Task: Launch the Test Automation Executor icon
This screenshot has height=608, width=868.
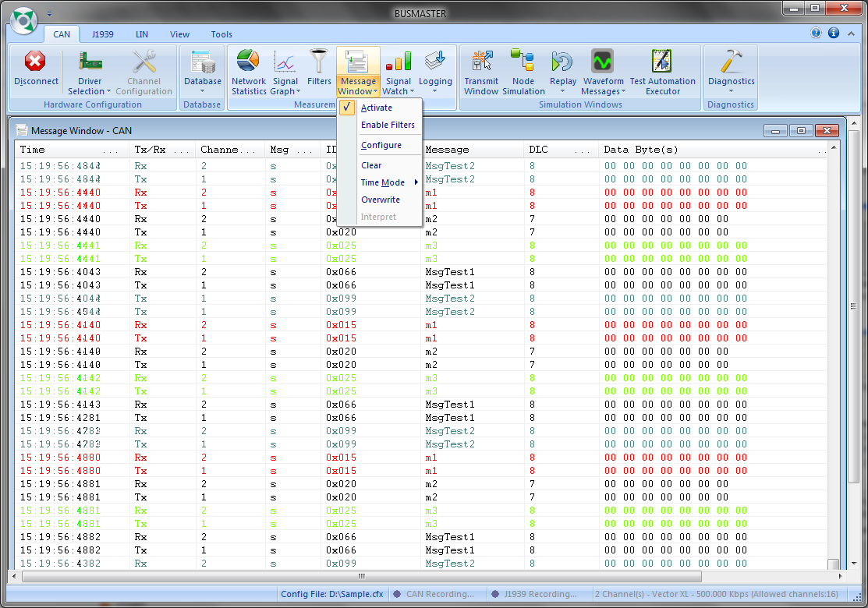Action: (662, 61)
